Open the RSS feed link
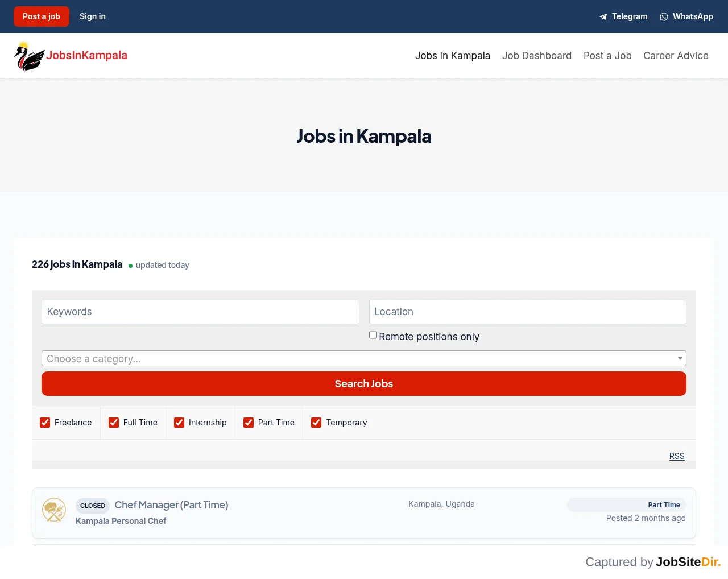Image resolution: width=728 pixels, height=579 pixels. (x=677, y=456)
